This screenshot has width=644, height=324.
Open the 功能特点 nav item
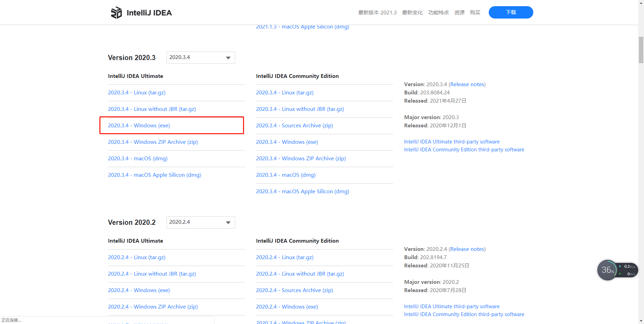(x=438, y=13)
